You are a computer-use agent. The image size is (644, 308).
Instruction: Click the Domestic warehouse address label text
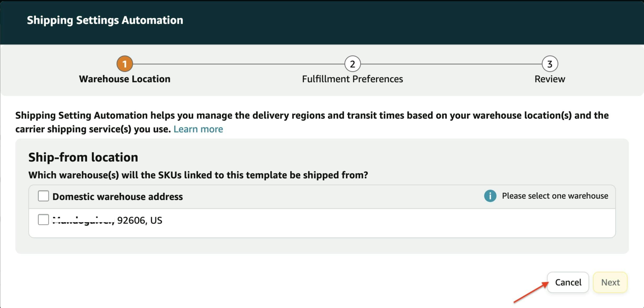[118, 197]
